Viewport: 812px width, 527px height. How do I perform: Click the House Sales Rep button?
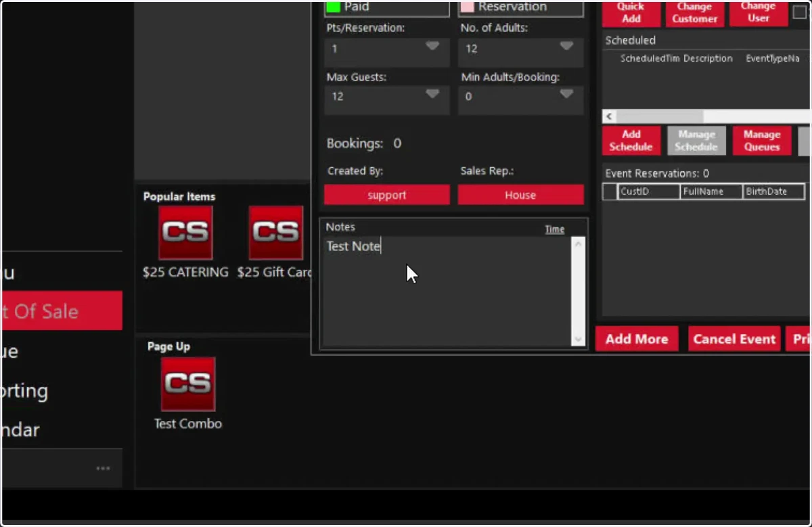click(520, 195)
